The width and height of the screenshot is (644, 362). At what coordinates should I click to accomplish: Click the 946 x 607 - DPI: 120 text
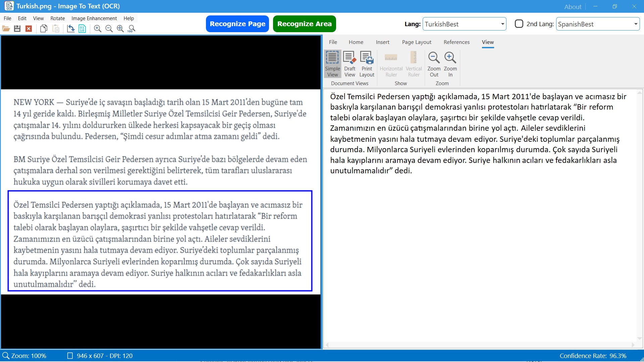pos(105,356)
